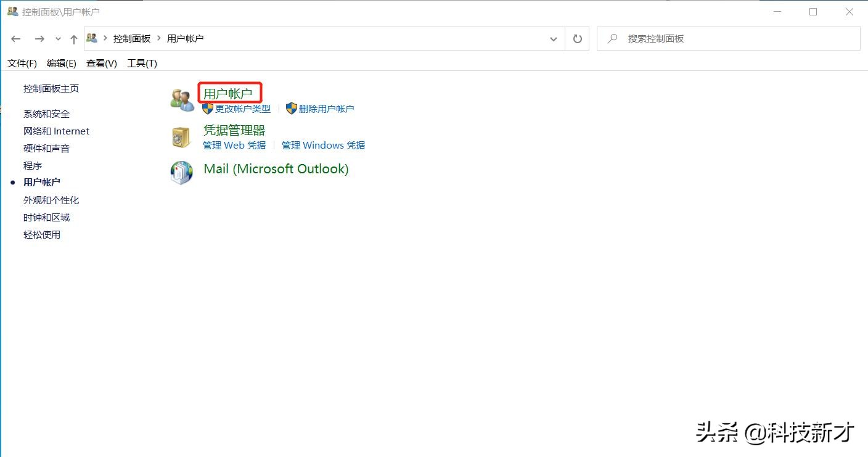The width and height of the screenshot is (868, 457).
Task: Open the 更改帐户类型 link
Action: click(243, 109)
